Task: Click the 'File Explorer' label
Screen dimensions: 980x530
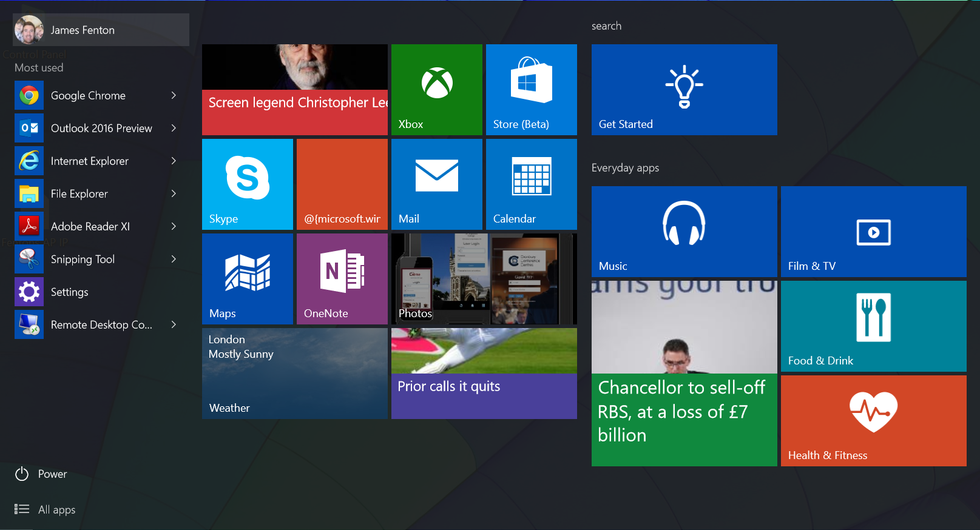Action: click(x=79, y=194)
